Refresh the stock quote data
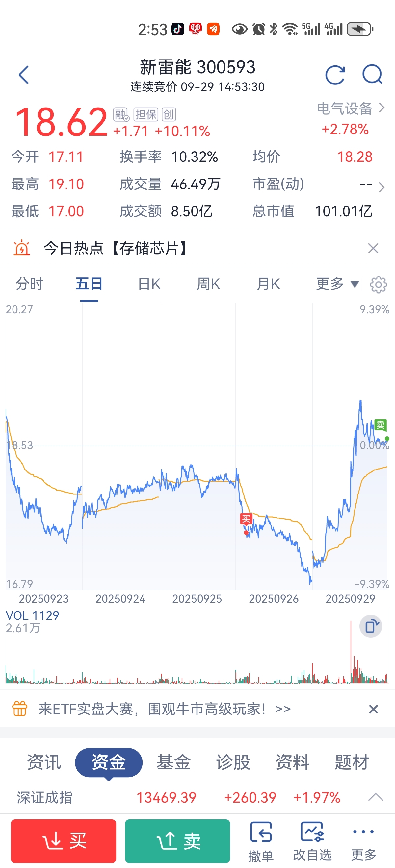The width and height of the screenshot is (395, 868). pos(335,74)
